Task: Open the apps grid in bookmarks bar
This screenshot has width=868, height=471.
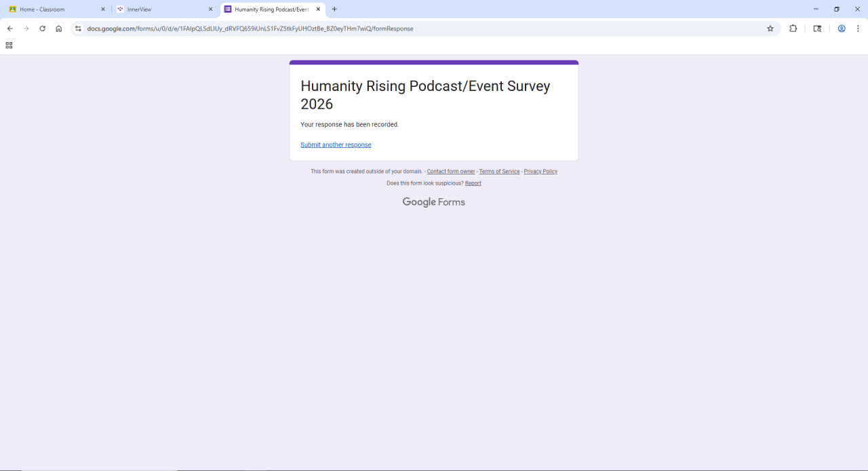Action: [9, 45]
